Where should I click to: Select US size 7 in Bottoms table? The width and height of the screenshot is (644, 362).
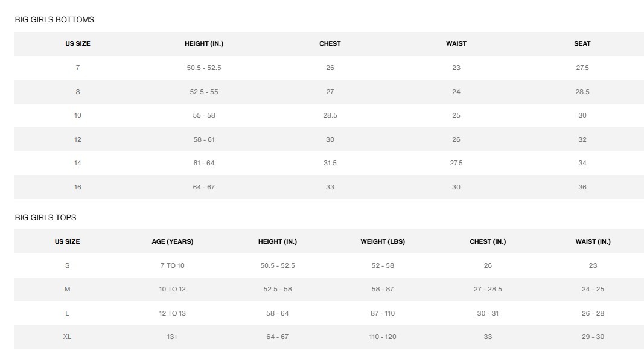click(x=78, y=68)
